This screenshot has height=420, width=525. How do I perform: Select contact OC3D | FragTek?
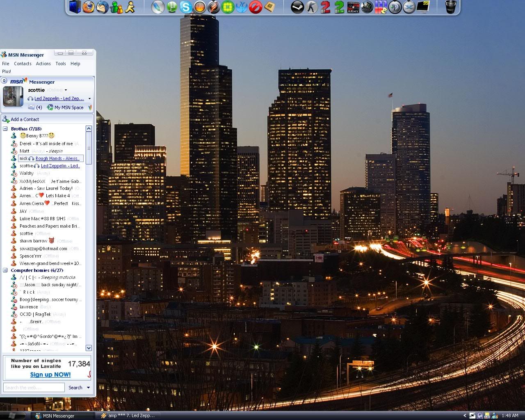tap(37, 314)
